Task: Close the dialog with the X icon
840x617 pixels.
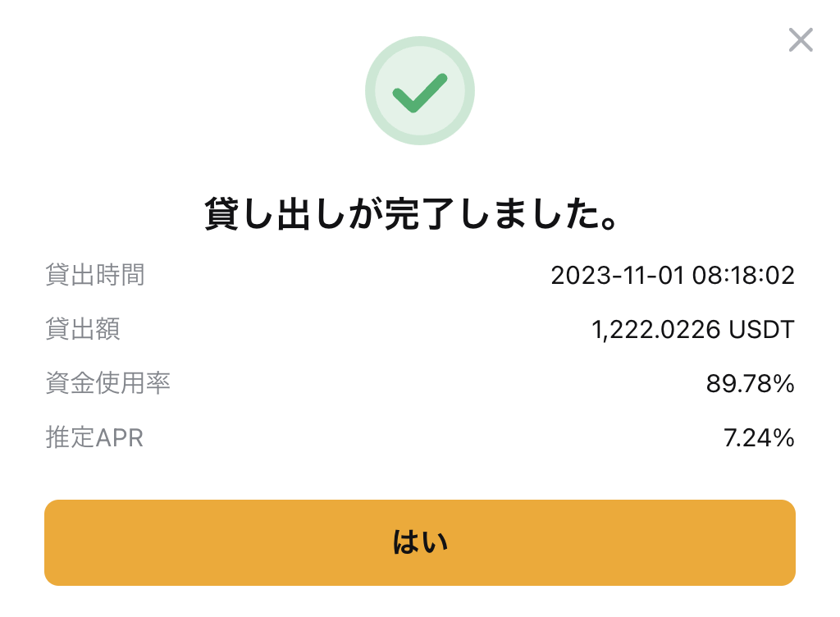Action: click(x=801, y=40)
